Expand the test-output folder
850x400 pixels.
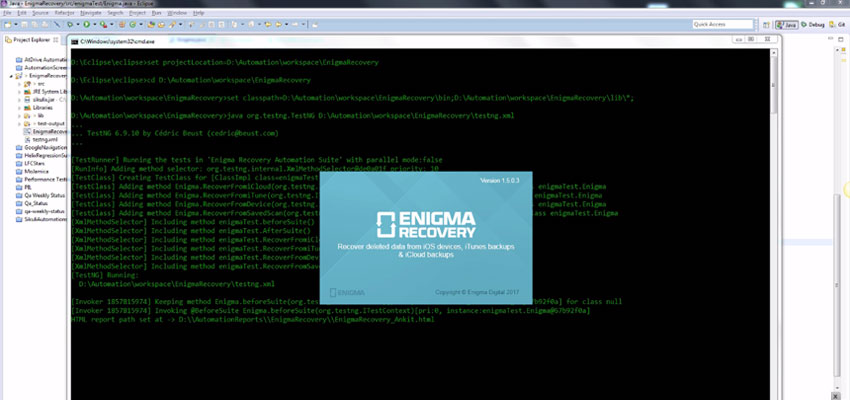click(x=20, y=124)
